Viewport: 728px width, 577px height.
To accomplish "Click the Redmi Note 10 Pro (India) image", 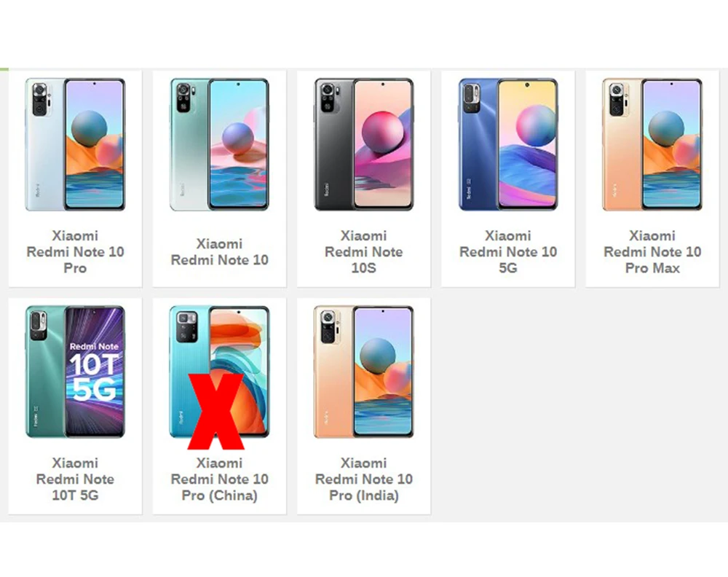I will point(363,372).
